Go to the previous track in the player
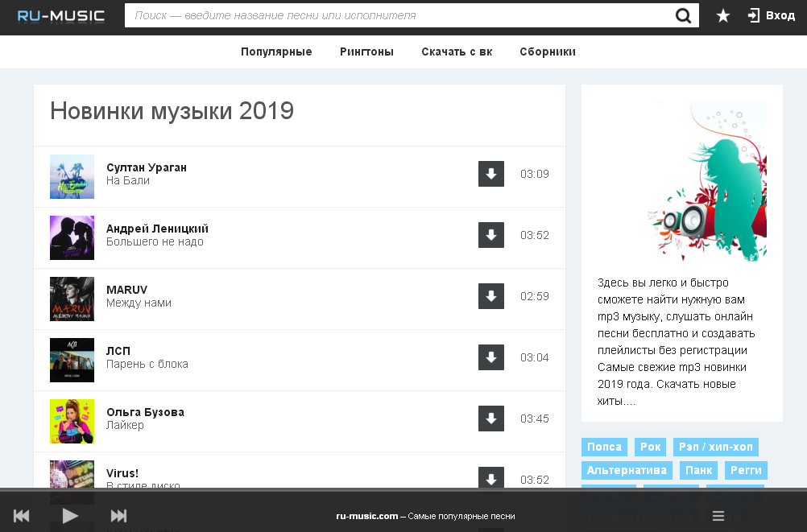Screen dimensions: 807x532 22,516
